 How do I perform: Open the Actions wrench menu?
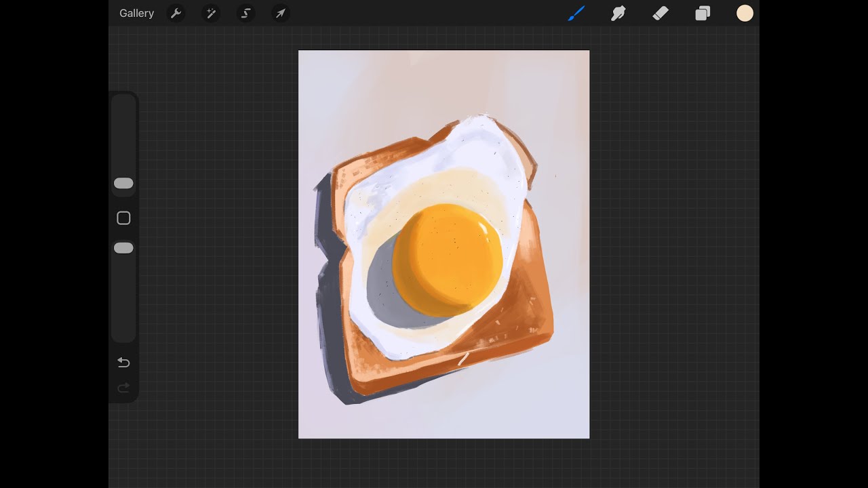(x=176, y=14)
